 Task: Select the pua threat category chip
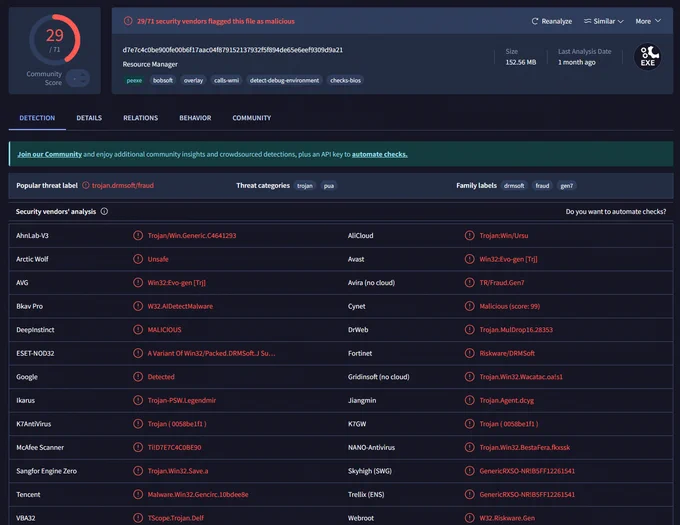(x=329, y=186)
